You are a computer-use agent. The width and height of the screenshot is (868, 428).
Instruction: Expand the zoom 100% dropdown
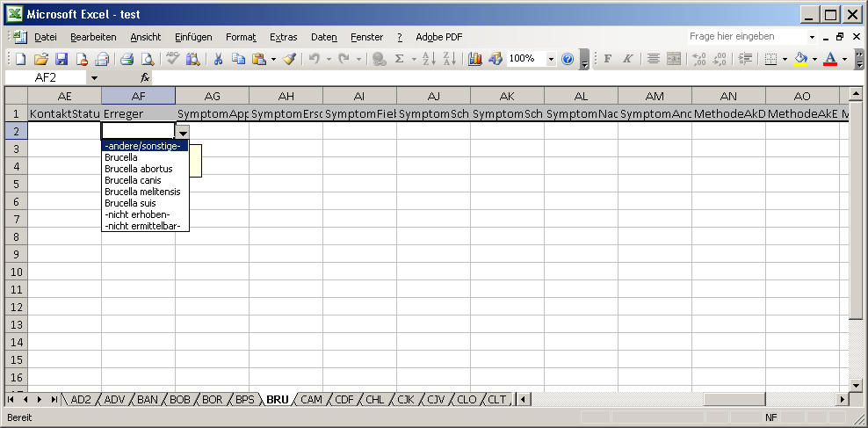tap(551, 59)
